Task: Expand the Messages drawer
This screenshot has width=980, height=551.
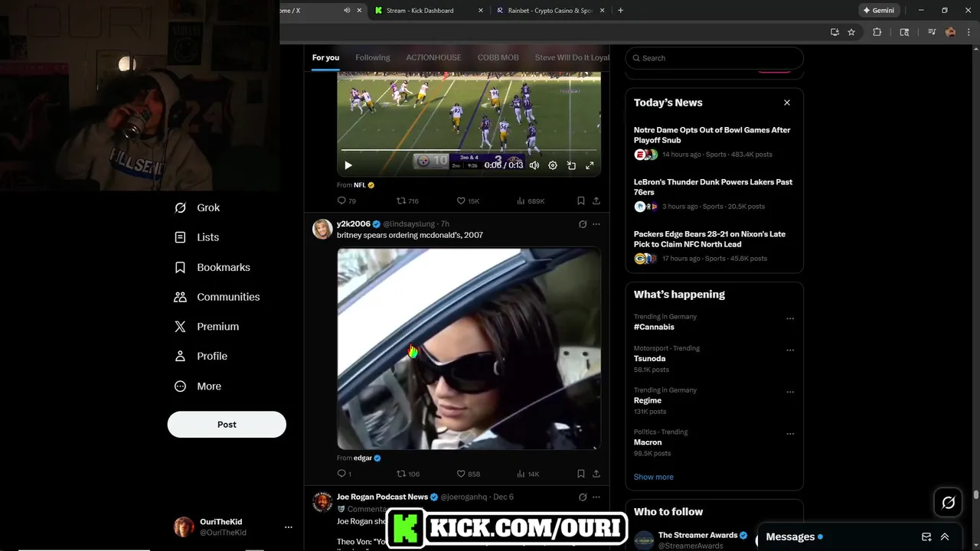Action: 945,536
